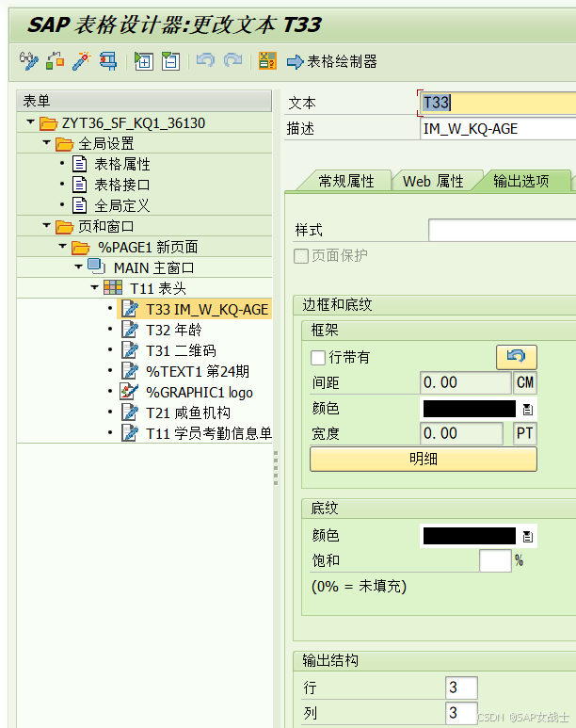Click the %PAGE1 folder icon

[81, 247]
